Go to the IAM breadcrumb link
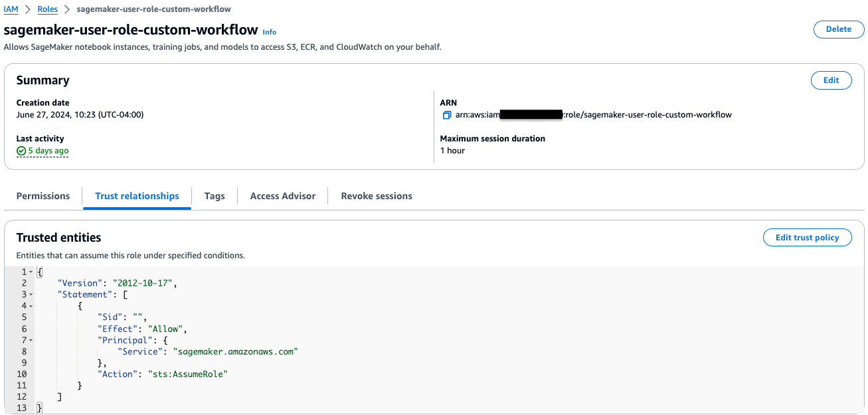 pos(11,9)
